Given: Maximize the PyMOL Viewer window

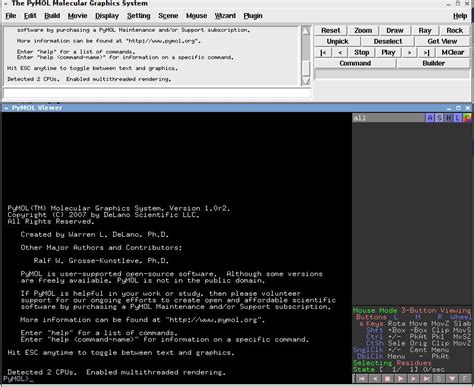Looking at the screenshot, I should click(x=458, y=108).
